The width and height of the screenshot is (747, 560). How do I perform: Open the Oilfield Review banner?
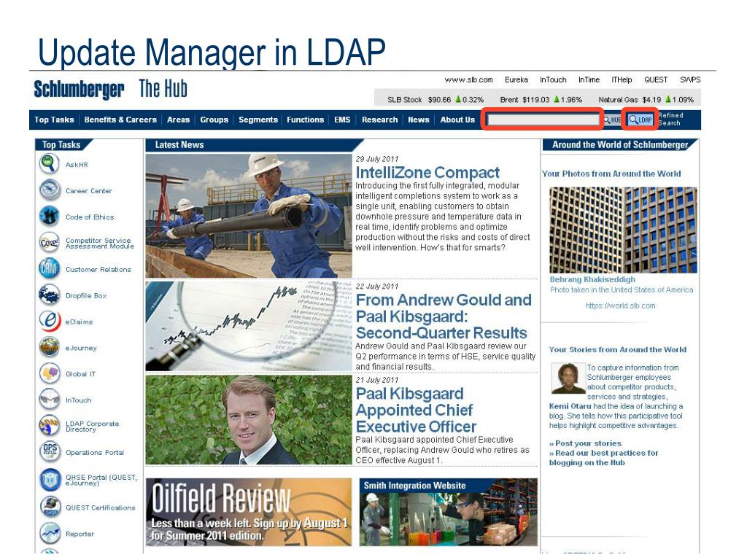249,511
